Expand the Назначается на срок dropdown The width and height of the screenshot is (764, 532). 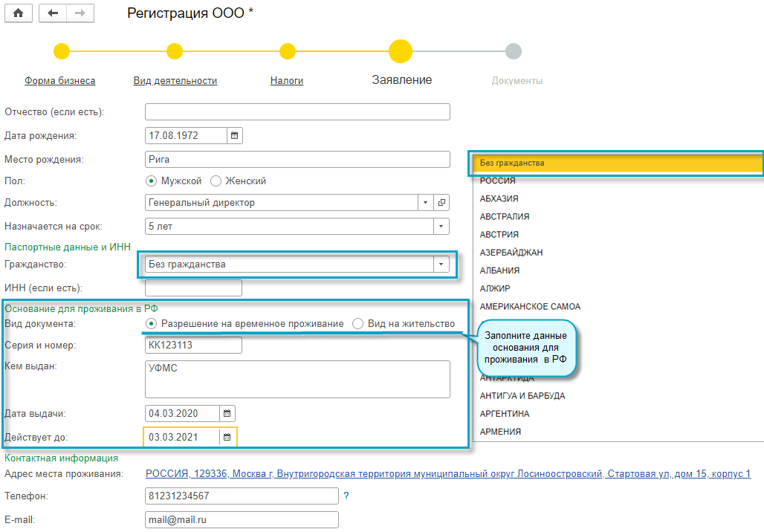442,226
